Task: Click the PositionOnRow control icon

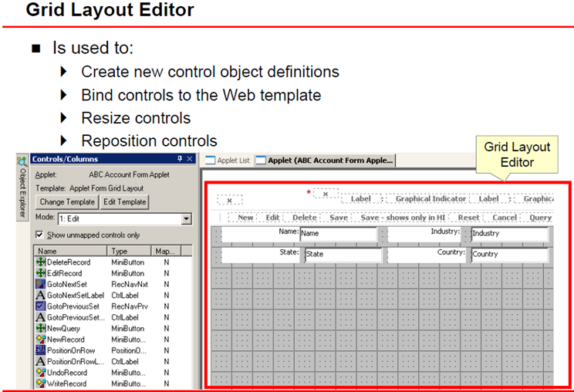Action: (41, 350)
